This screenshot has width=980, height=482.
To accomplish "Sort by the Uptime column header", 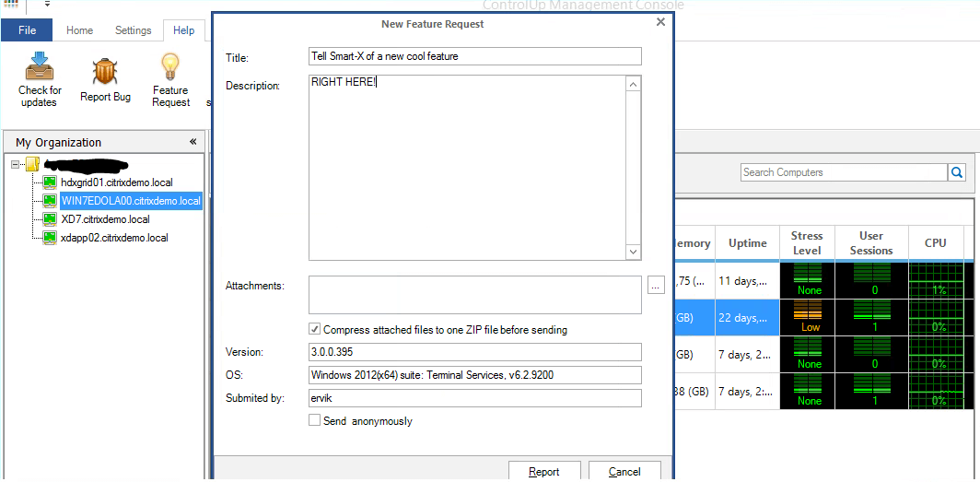I will coord(748,243).
